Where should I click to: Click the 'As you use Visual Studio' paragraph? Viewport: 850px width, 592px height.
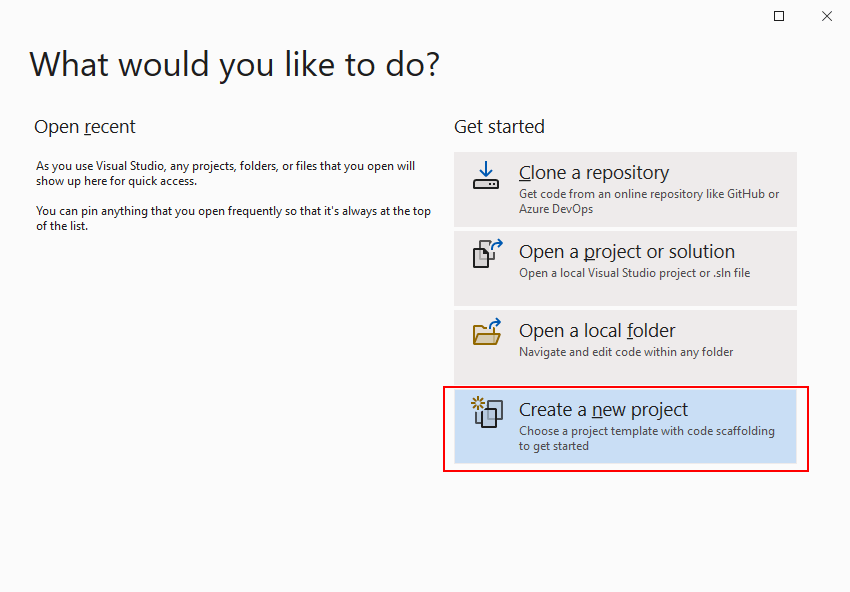coord(226,173)
